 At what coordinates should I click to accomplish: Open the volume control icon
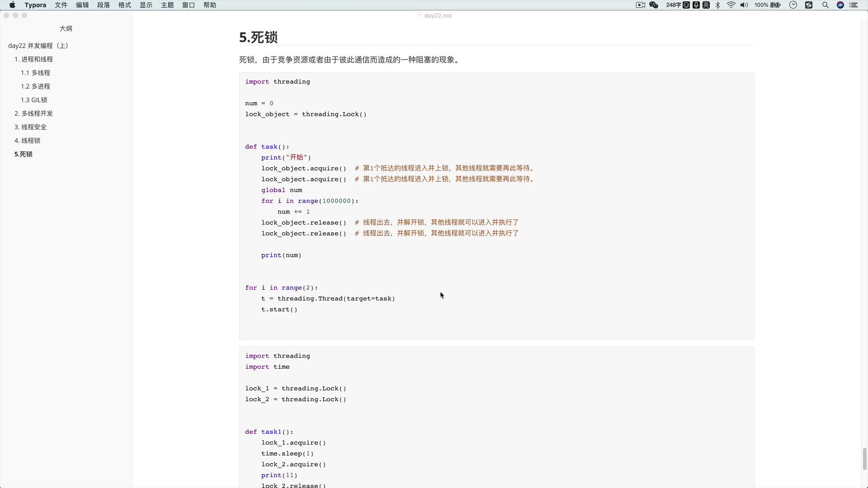[744, 5]
